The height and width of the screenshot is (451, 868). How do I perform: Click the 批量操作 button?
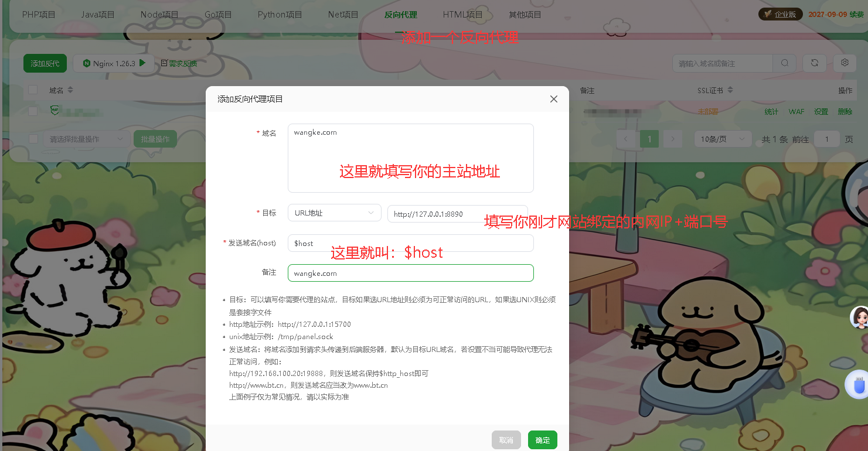coord(155,139)
